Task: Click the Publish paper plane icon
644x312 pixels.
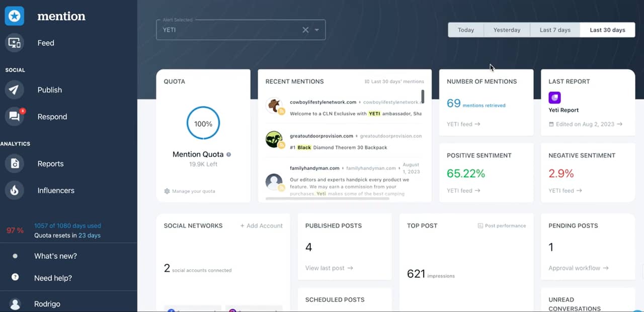Action: click(15, 90)
